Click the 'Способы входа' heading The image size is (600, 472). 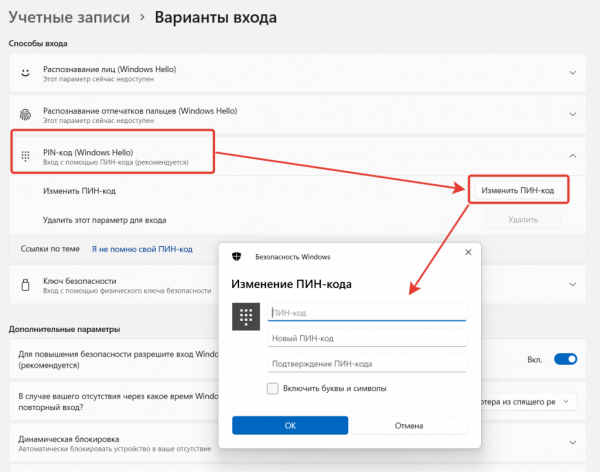[x=38, y=44]
